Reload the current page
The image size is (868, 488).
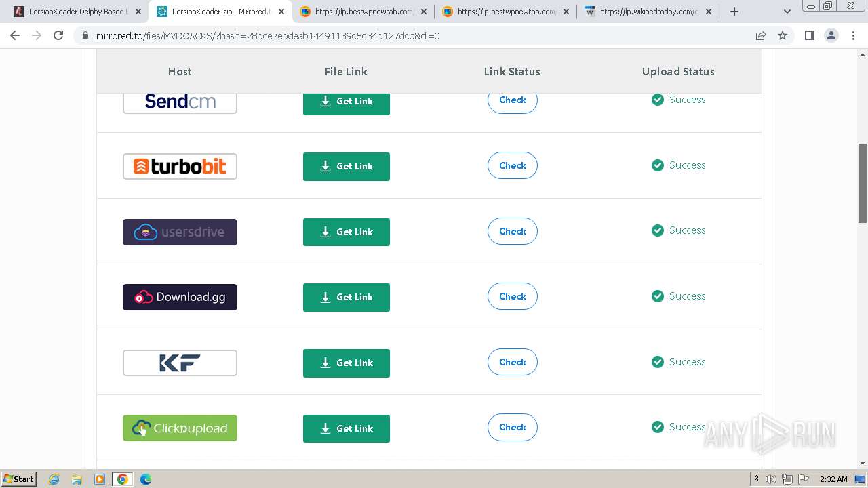(58, 35)
